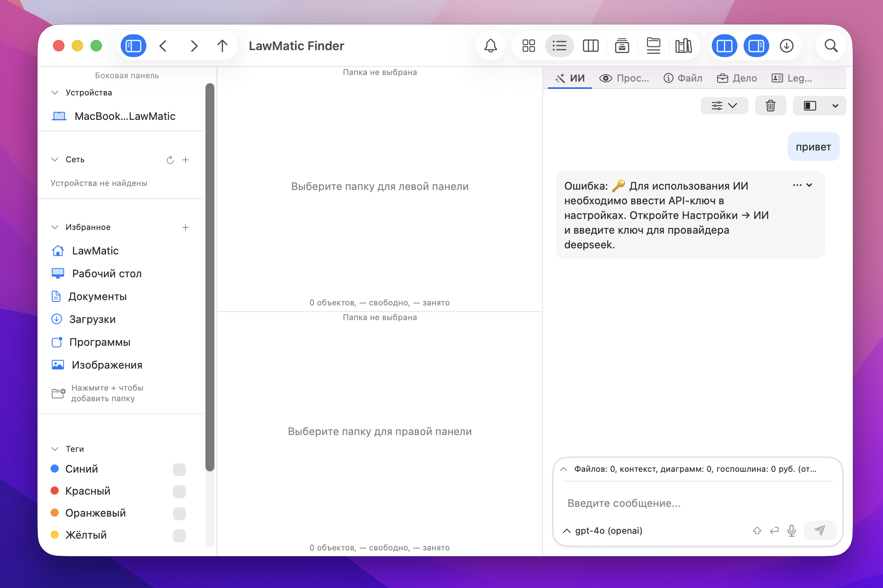Delete the chat using the trash icon

click(770, 105)
